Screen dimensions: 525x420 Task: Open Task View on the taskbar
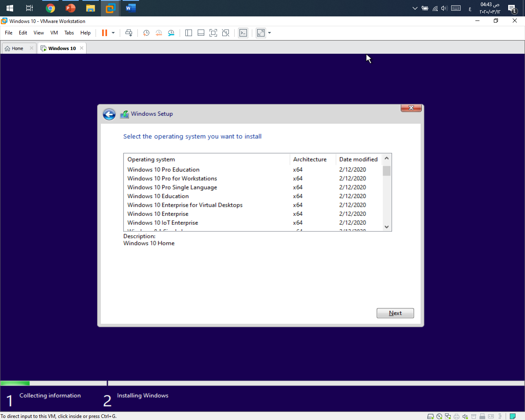pos(30,8)
